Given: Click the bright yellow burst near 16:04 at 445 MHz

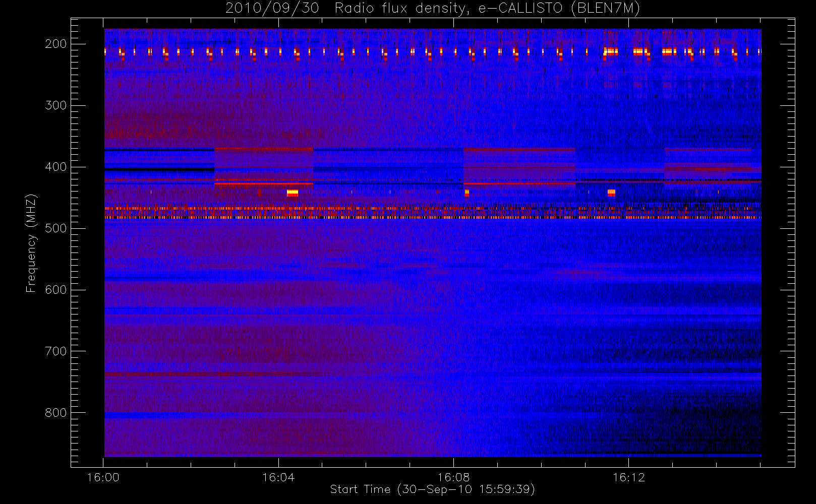Looking at the screenshot, I should (293, 193).
